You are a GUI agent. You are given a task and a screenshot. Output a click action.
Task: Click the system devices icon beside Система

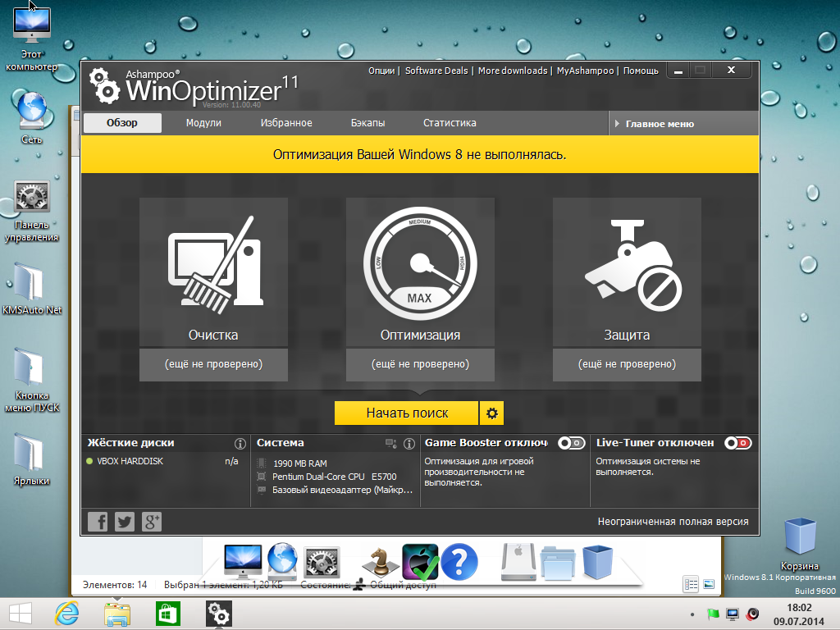point(391,444)
